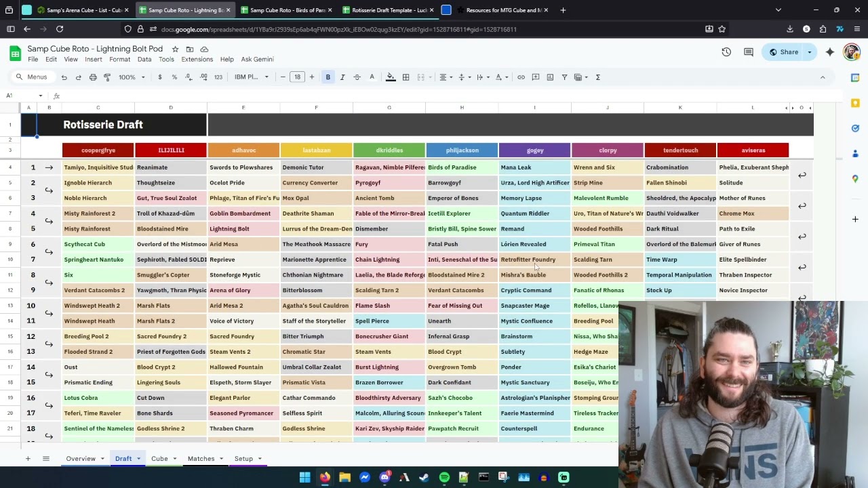This screenshot has width=868, height=488.
Task: Open version history (clock icon)
Action: point(726,52)
